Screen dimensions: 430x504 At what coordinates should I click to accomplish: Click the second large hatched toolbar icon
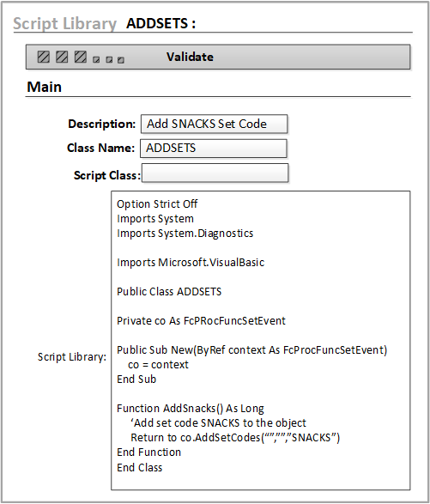pos(62,57)
